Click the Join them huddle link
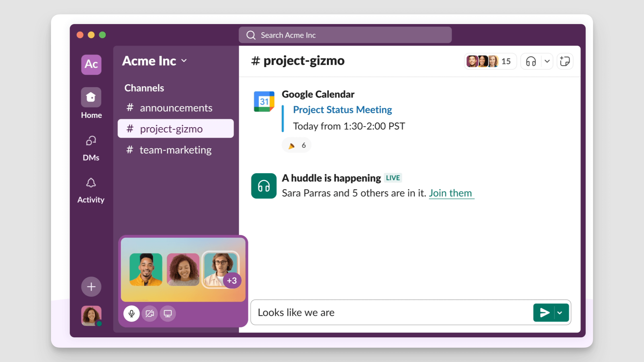This screenshot has width=644, height=362. coord(451,193)
